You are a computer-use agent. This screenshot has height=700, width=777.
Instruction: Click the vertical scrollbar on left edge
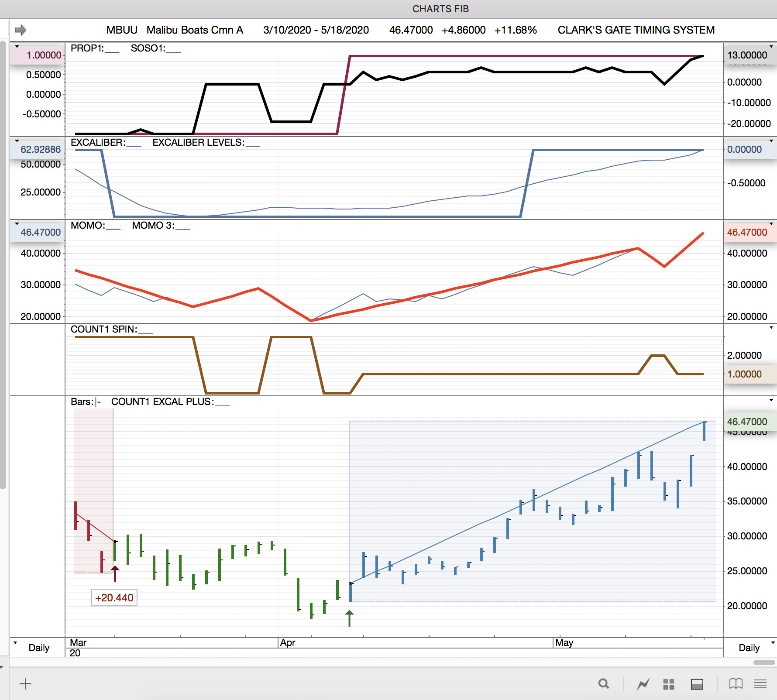coord(3,265)
